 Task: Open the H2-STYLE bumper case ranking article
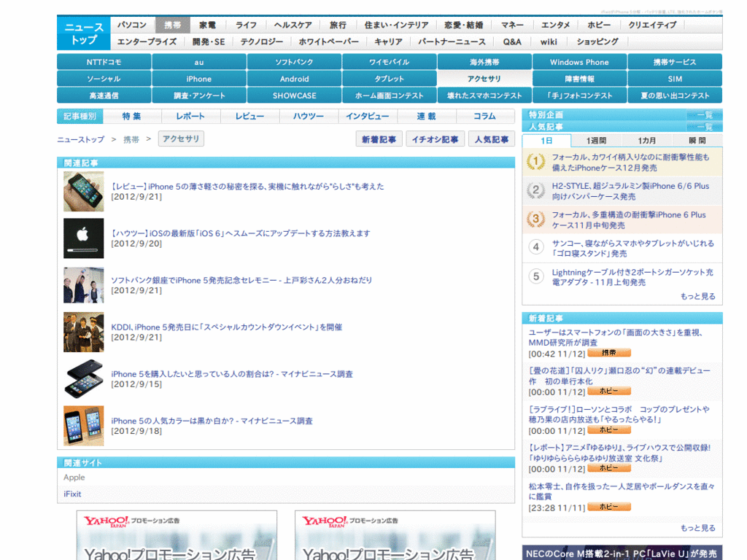pyautogui.click(x=630, y=191)
